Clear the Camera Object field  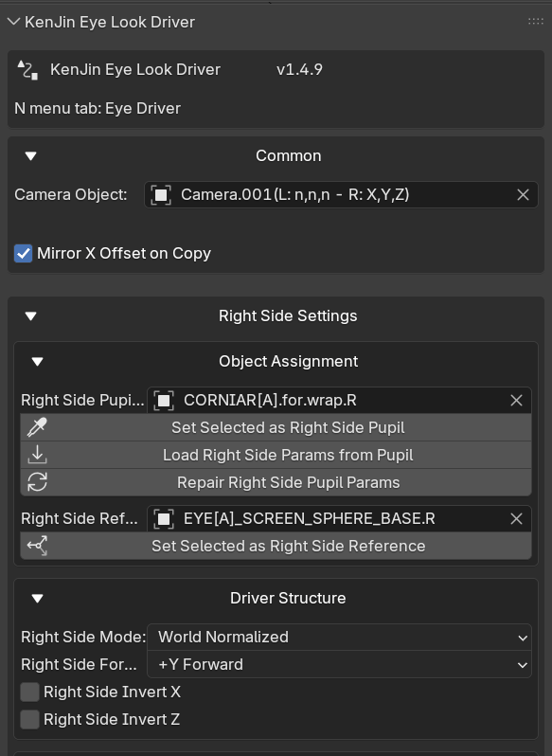(523, 195)
